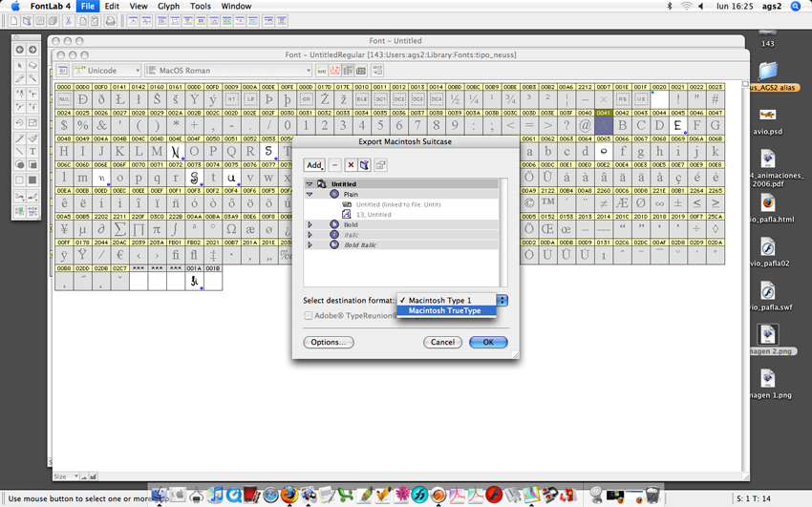Click the Print icon in the main toolbar
This screenshot has height=507, width=812.
coord(110,21)
